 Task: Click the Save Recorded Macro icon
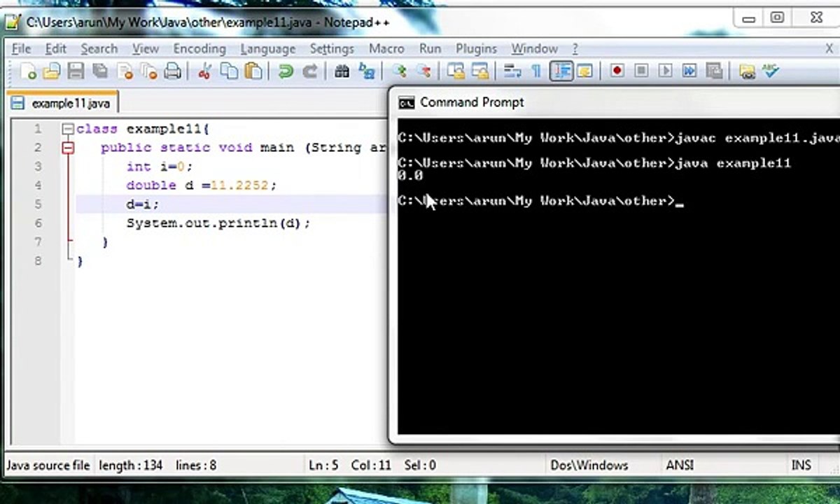coord(714,71)
